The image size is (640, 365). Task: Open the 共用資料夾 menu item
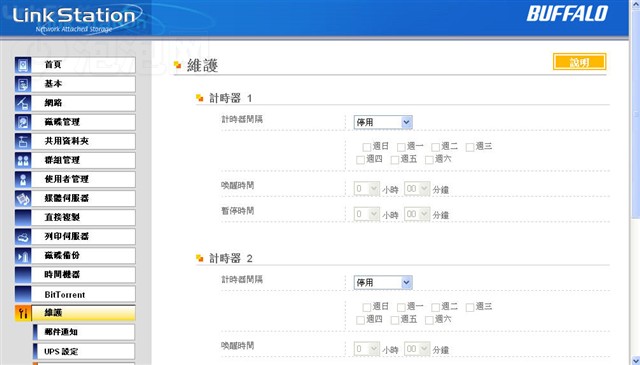[x=83, y=141]
